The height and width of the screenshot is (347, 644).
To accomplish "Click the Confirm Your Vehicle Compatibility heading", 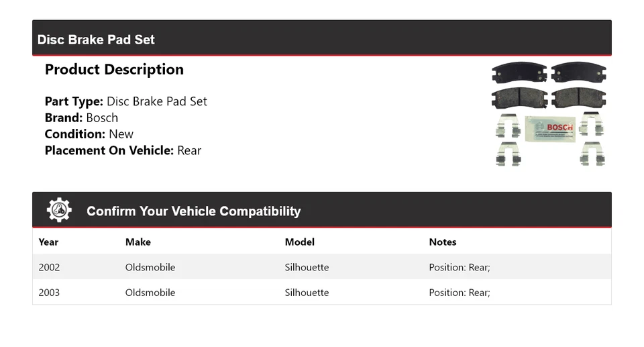I will click(193, 211).
